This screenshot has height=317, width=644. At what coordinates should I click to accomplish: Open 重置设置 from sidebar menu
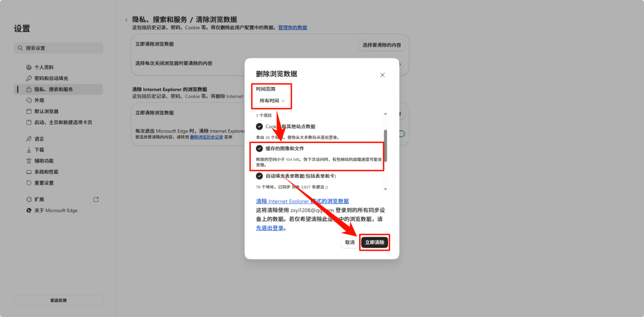(x=30, y=182)
